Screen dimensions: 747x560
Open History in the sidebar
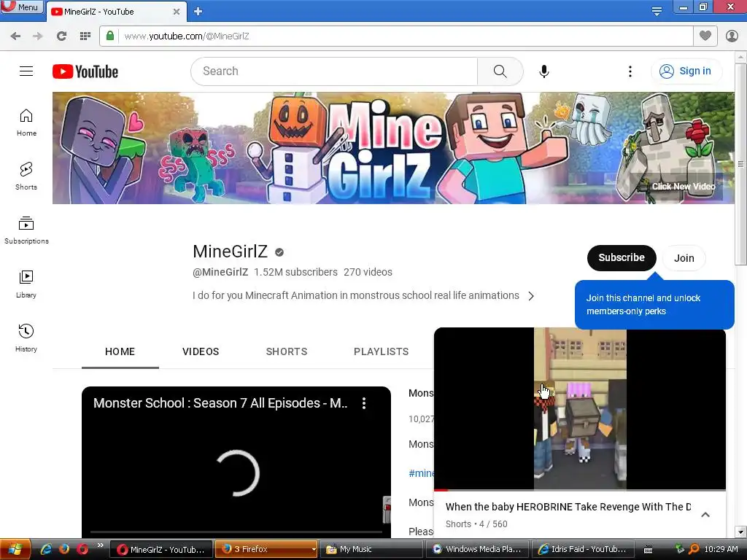26,338
